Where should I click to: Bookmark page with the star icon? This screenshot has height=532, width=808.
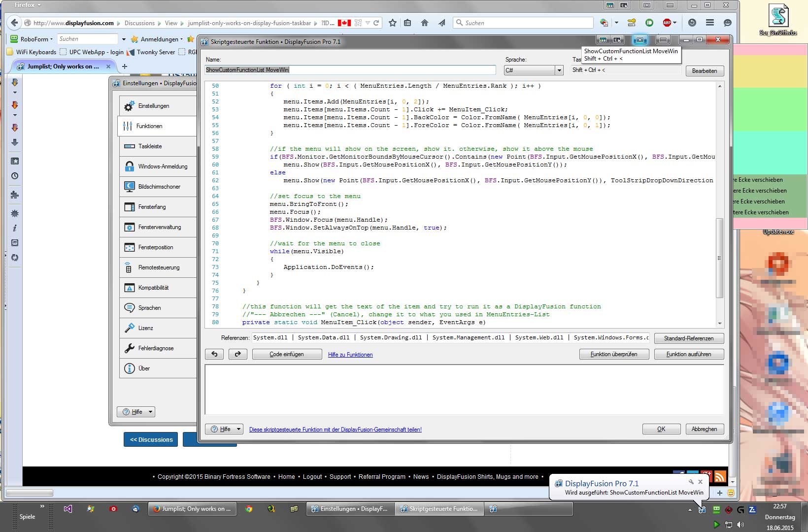coord(392,23)
